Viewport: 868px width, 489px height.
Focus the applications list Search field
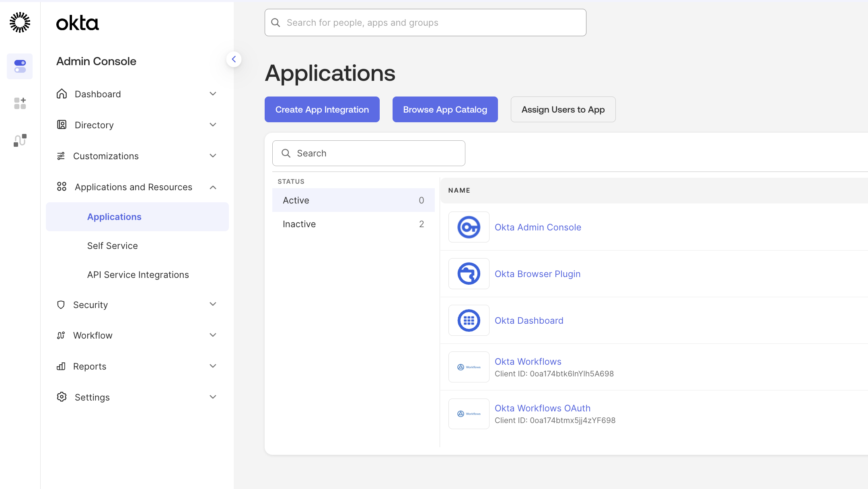point(369,153)
